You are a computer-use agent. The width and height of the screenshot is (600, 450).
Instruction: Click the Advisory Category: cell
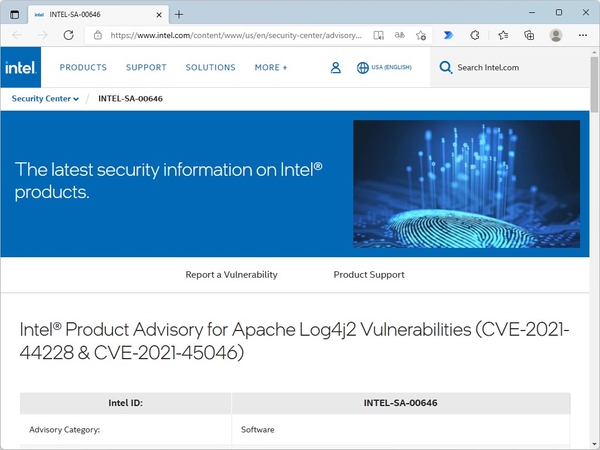coord(126,430)
